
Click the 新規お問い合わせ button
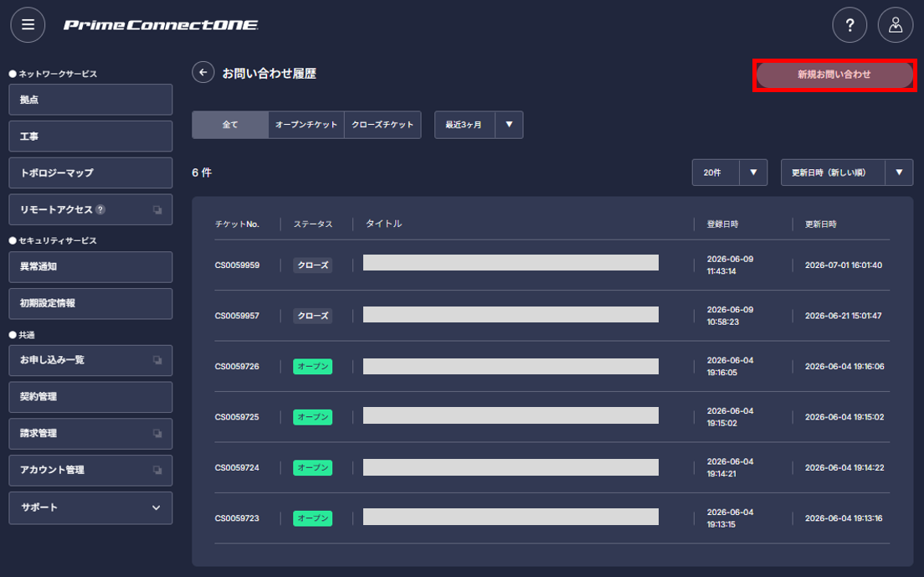[834, 75]
